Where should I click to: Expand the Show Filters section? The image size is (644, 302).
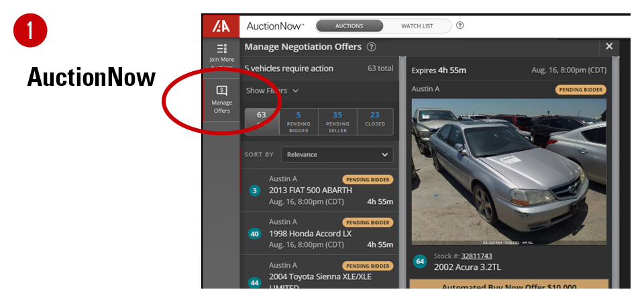pos(272,91)
